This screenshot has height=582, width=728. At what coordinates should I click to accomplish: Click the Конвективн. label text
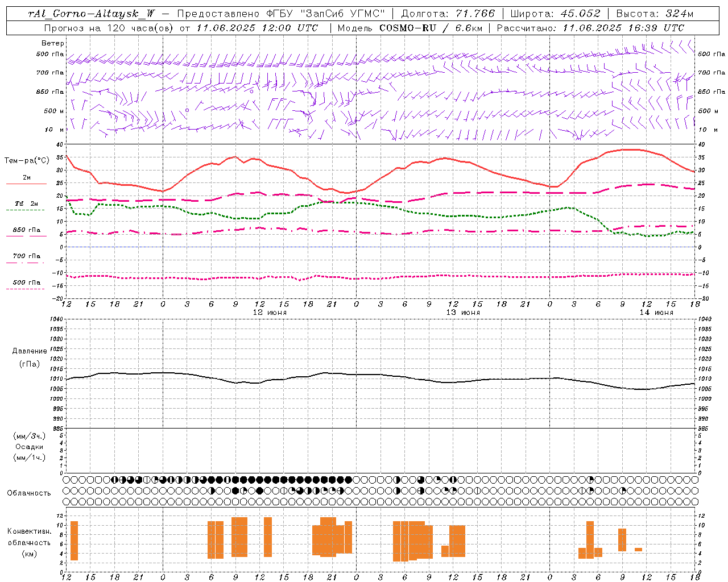coord(30,531)
